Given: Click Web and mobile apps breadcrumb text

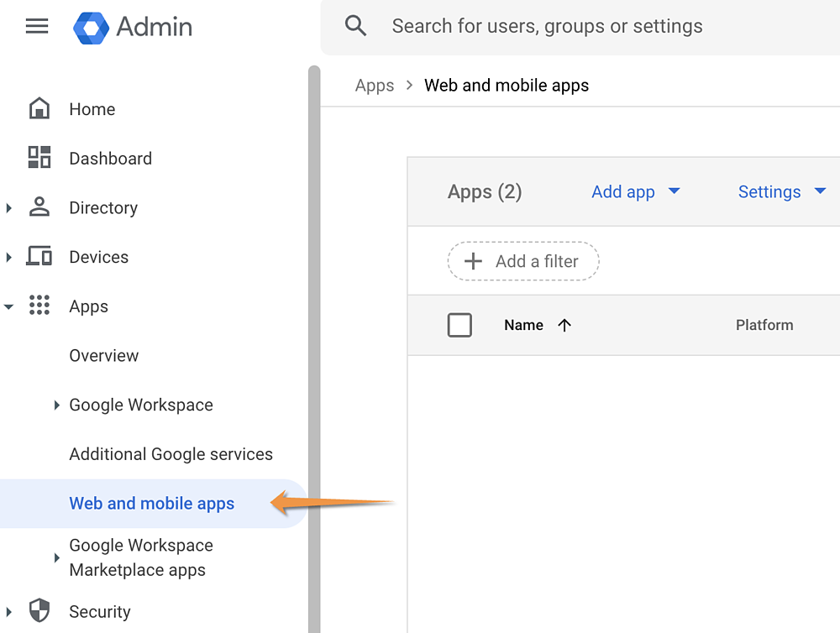Looking at the screenshot, I should (x=507, y=86).
